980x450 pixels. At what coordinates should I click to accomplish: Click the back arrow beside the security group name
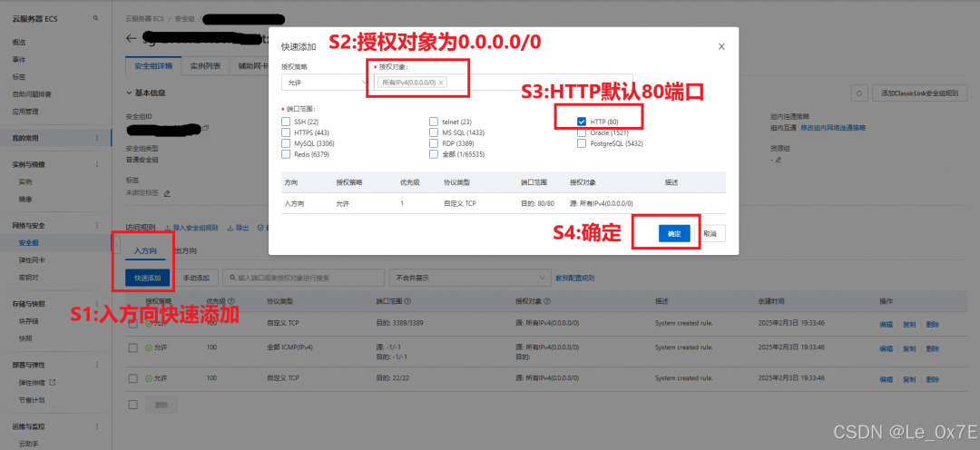tap(131, 38)
